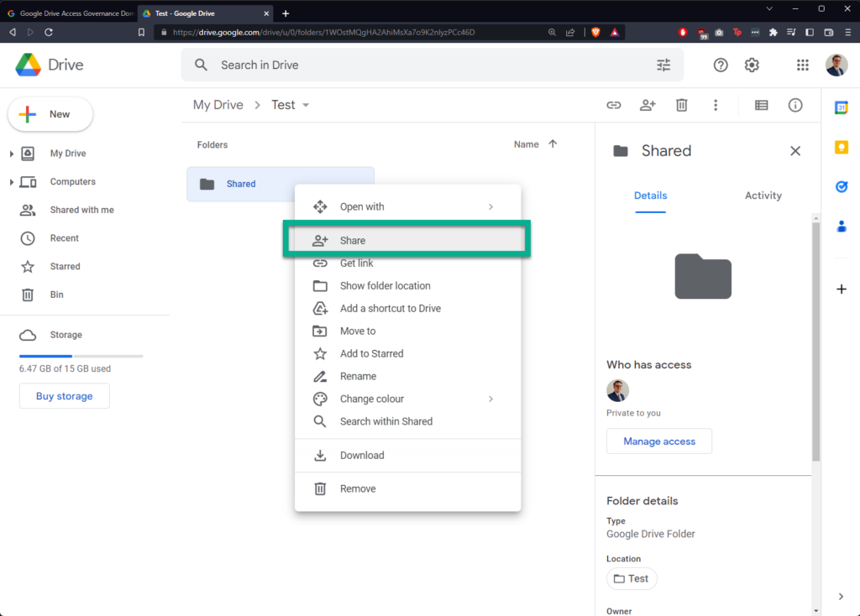
Task: Select Show folder location
Action: pyautogui.click(x=407, y=285)
